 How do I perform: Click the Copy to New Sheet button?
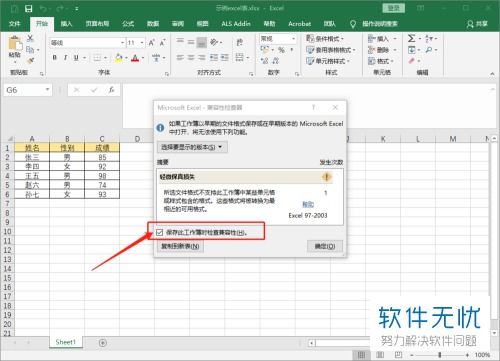coord(180,246)
